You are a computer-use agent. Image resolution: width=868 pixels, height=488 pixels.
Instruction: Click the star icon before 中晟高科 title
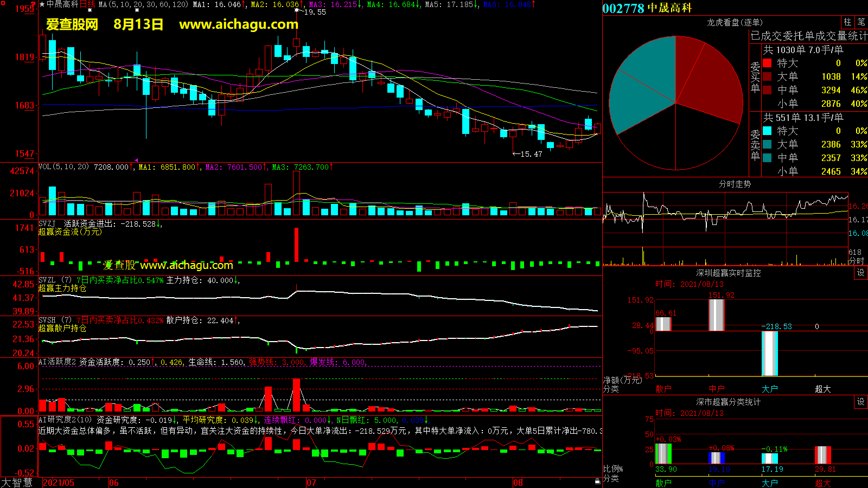[x=42, y=4]
